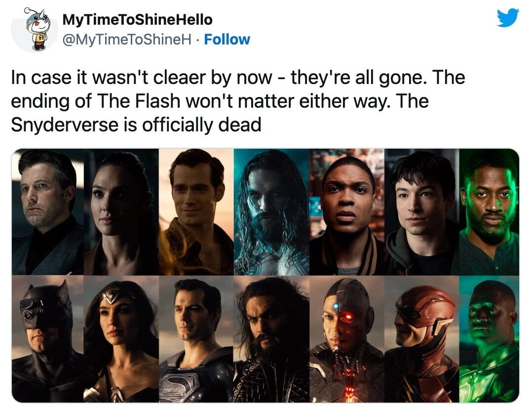Follow the MyTimeToShineHello account
Image resolution: width=532 pixels, height=411 pixels.
pyautogui.click(x=227, y=40)
